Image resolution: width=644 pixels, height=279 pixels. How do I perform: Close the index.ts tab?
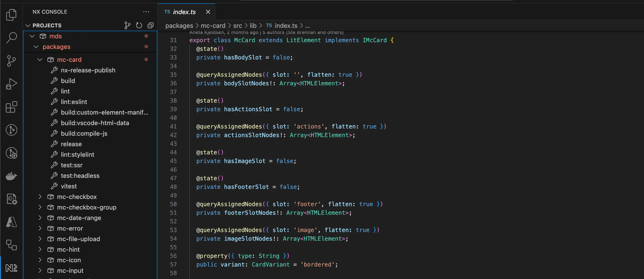click(208, 12)
